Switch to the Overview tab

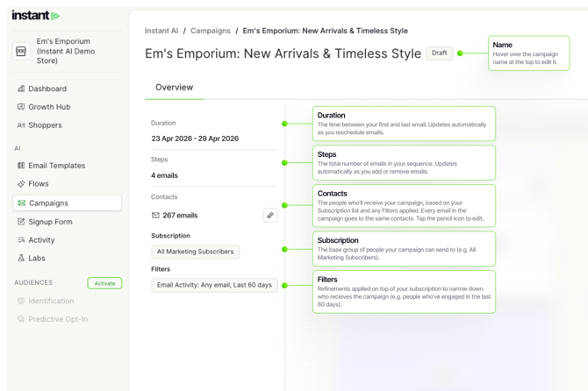(x=174, y=88)
